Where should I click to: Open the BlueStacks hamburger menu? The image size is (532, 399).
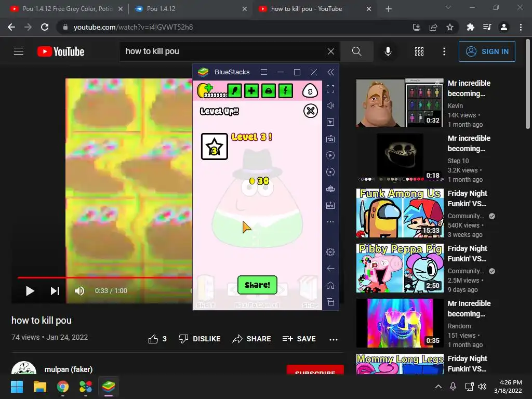pyautogui.click(x=263, y=72)
